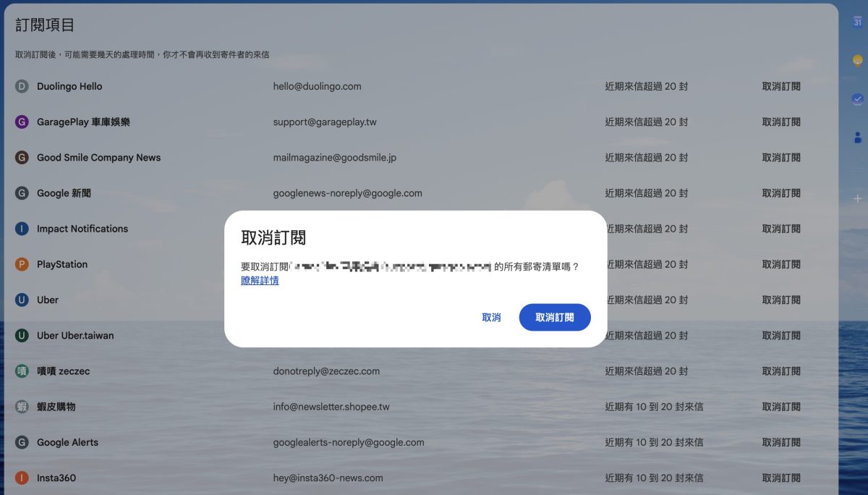Select the 蝦皮購物 sender name

tap(56, 407)
